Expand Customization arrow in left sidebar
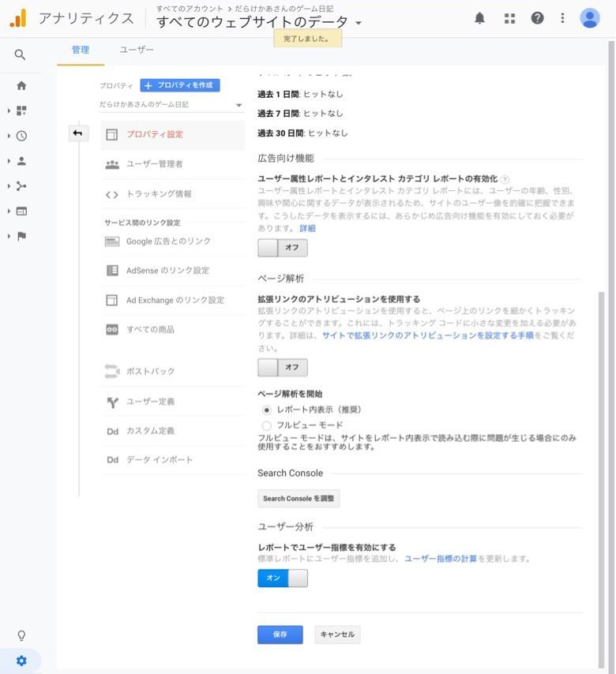 9,110
